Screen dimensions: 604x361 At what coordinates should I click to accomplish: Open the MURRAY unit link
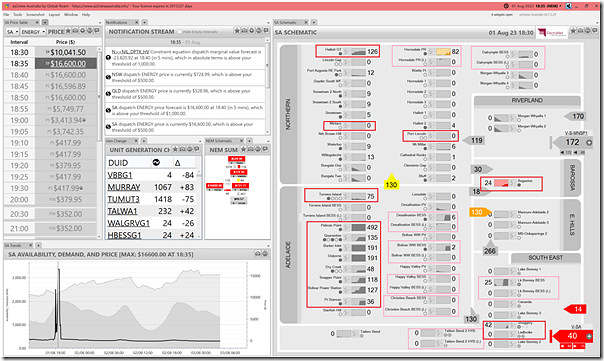coord(124,187)
